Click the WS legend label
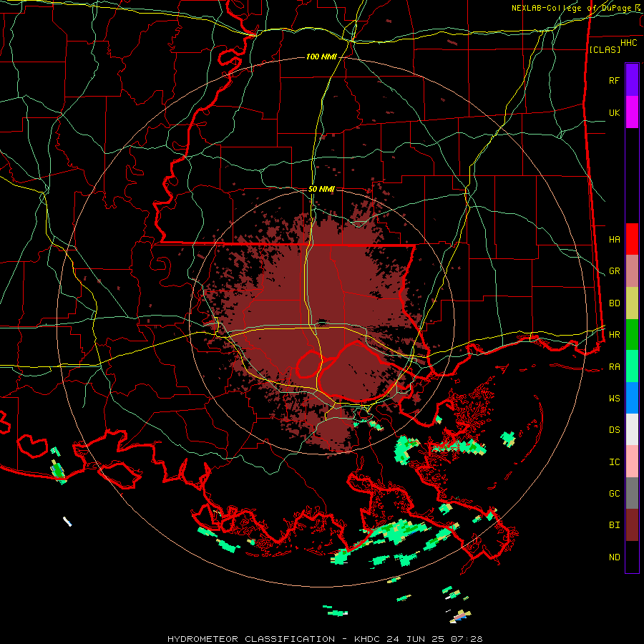Viewport: 644px width, 644px height. (614, 399)
